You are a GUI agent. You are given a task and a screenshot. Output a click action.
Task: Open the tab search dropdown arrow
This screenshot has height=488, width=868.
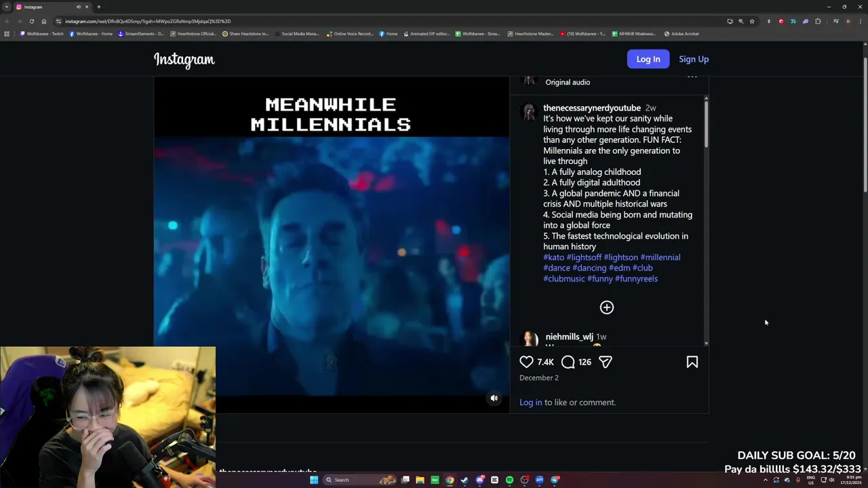tap(7, 7)
